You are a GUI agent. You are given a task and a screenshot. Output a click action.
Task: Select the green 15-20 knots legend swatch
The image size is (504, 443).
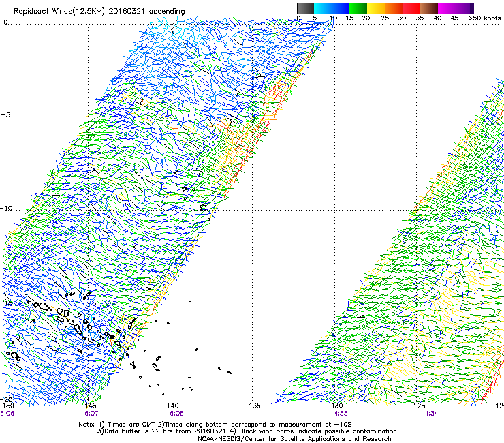[358, 8]
